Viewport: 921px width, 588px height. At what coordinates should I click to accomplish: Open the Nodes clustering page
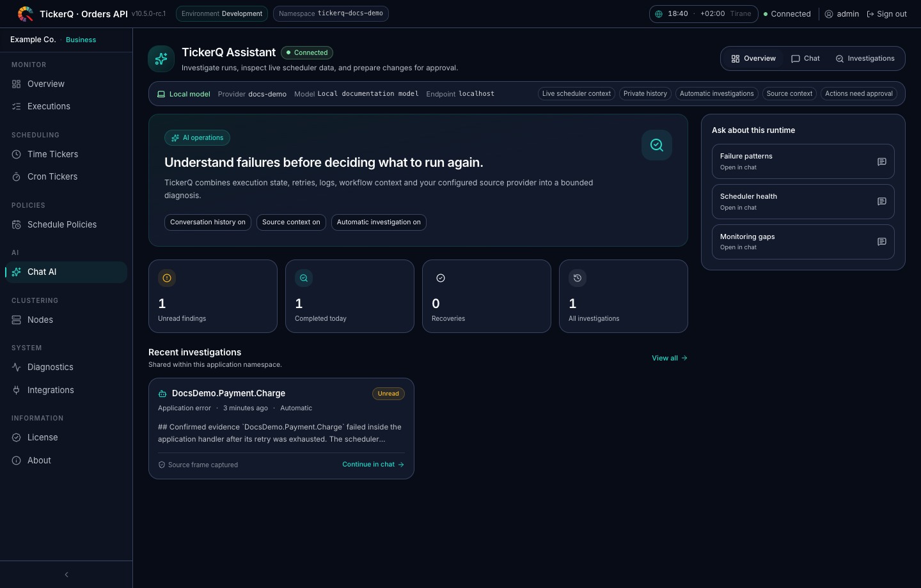[x=66, y=320]
